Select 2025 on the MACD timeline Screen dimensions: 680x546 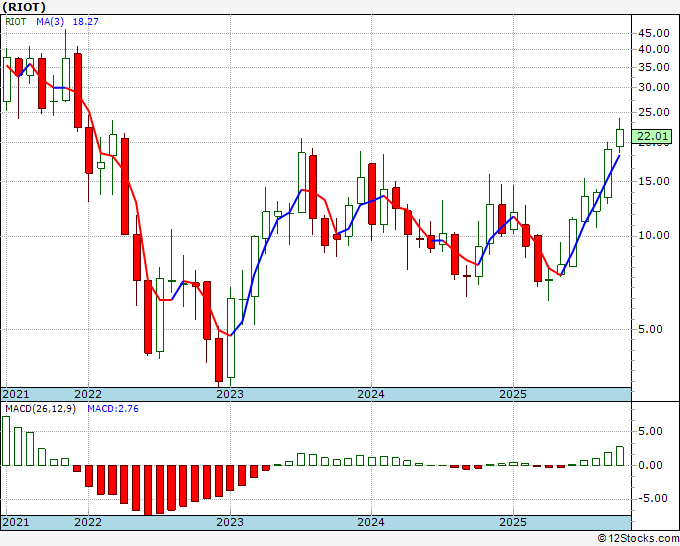click(513, 522)
